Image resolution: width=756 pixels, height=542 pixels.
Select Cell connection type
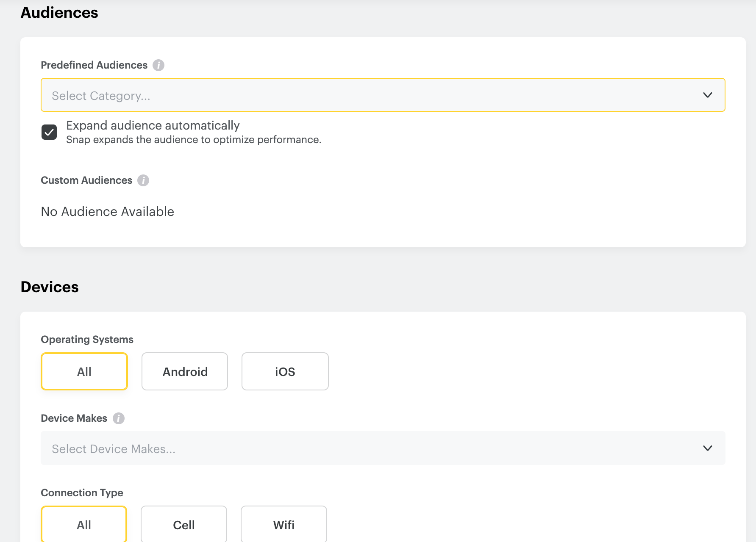pos(184,524)
